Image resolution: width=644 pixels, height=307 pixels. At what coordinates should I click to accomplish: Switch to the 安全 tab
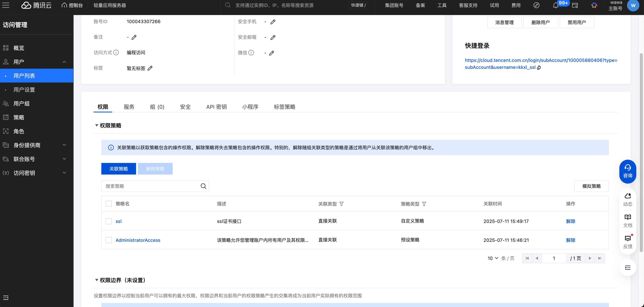pos(185,107)
